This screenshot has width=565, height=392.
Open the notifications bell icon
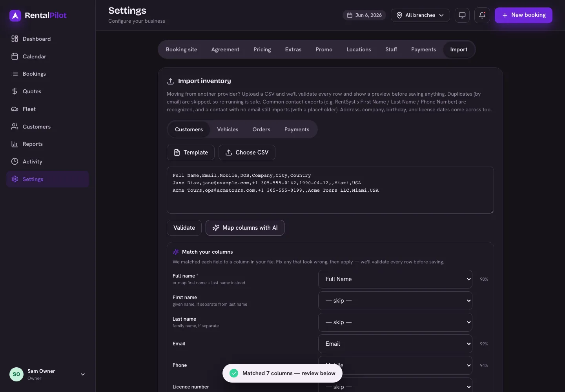(482, 15)
